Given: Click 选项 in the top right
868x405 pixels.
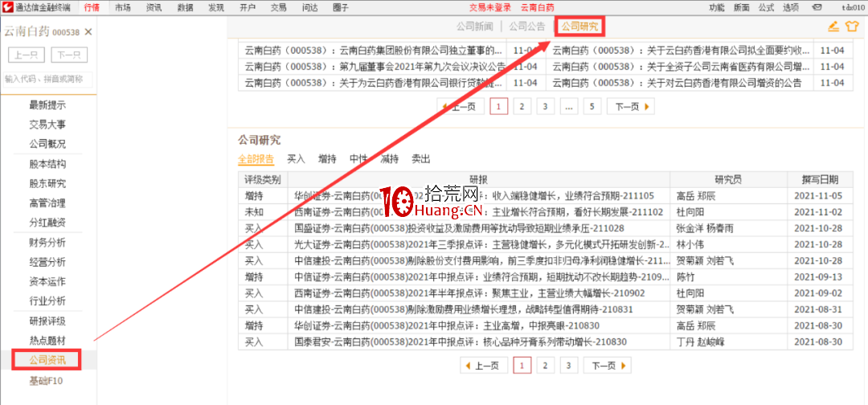Looking at the screenshot, I should click(x=791, y=7).
